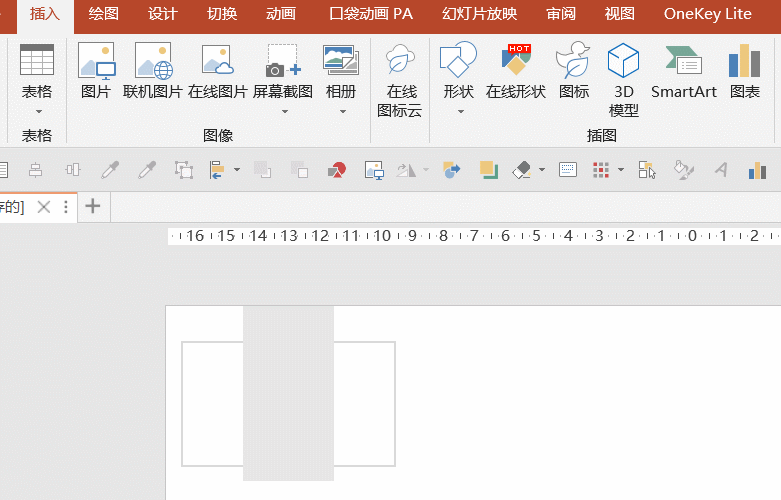The height and width of the screenshot is (500, 781).
Task: Click the align left icon
Action: (x=217, y=170)
